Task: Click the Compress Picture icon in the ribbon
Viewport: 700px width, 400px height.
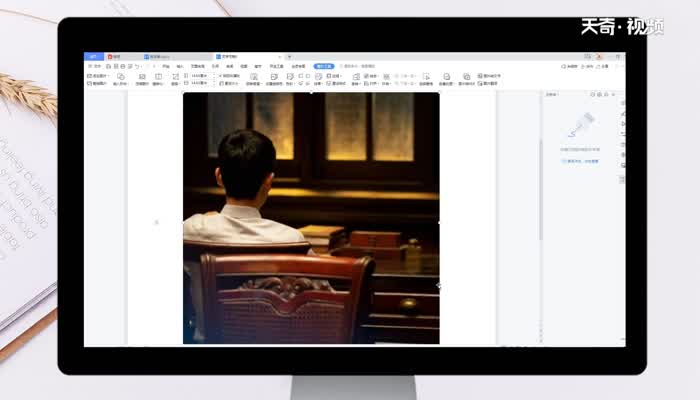Action: click(x=142, y=77)
